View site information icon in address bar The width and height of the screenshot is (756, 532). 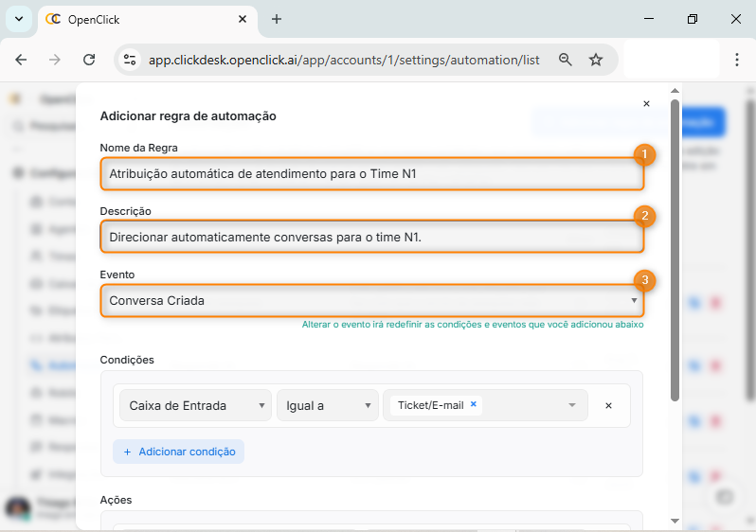click(131, 60)
